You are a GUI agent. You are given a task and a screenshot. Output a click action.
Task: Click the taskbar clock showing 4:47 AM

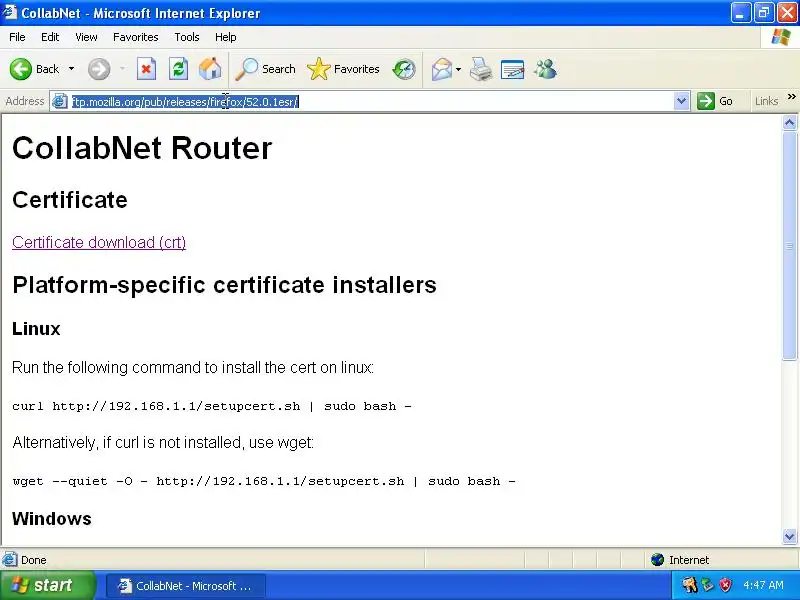tap(764, 585)
